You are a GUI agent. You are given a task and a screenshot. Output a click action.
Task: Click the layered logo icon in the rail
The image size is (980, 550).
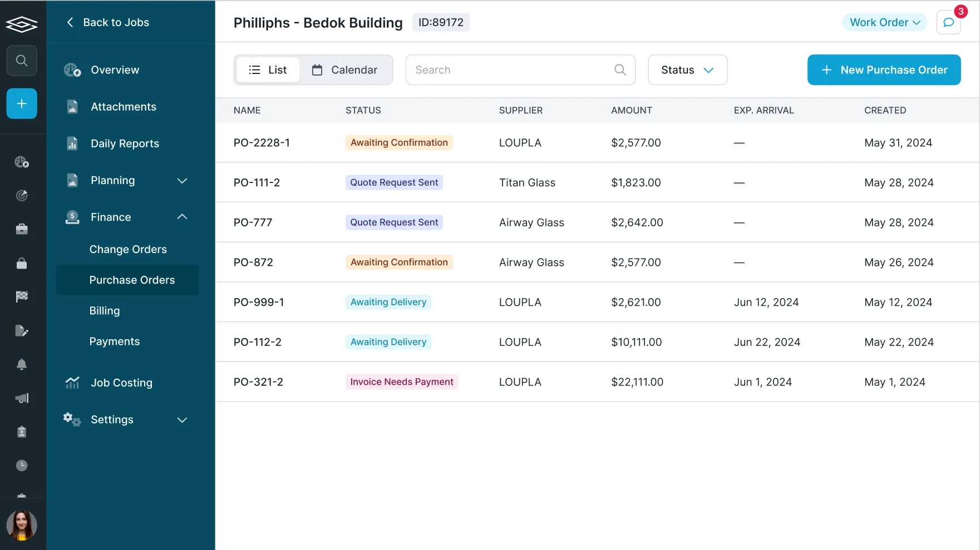[22, 24]
